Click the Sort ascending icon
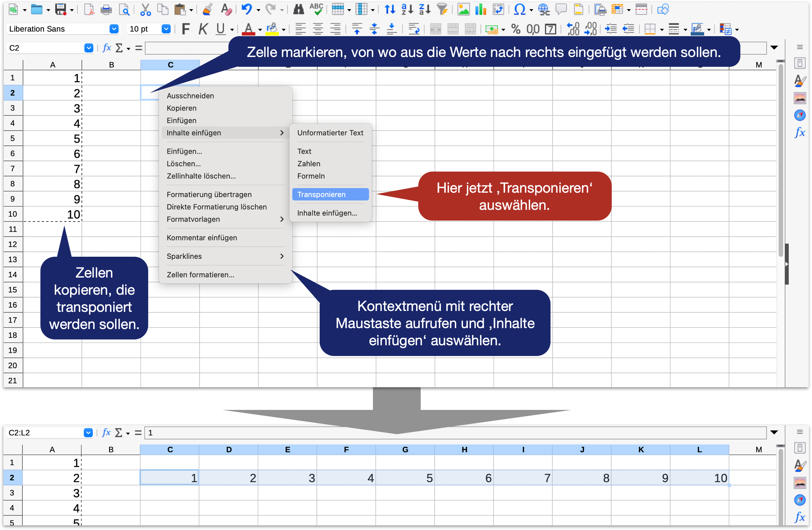 click(407, 9)
